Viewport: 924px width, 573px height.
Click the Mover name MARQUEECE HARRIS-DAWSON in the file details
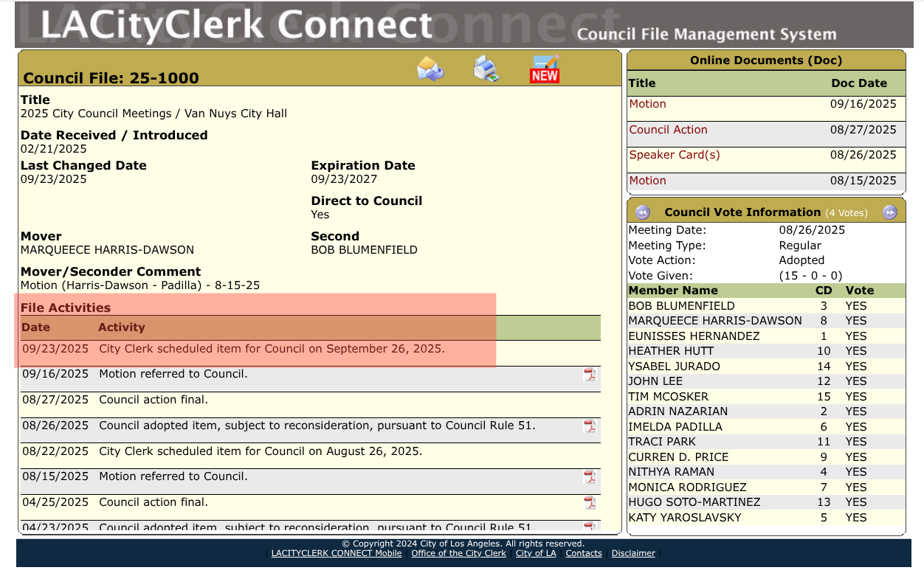[107, 250]
